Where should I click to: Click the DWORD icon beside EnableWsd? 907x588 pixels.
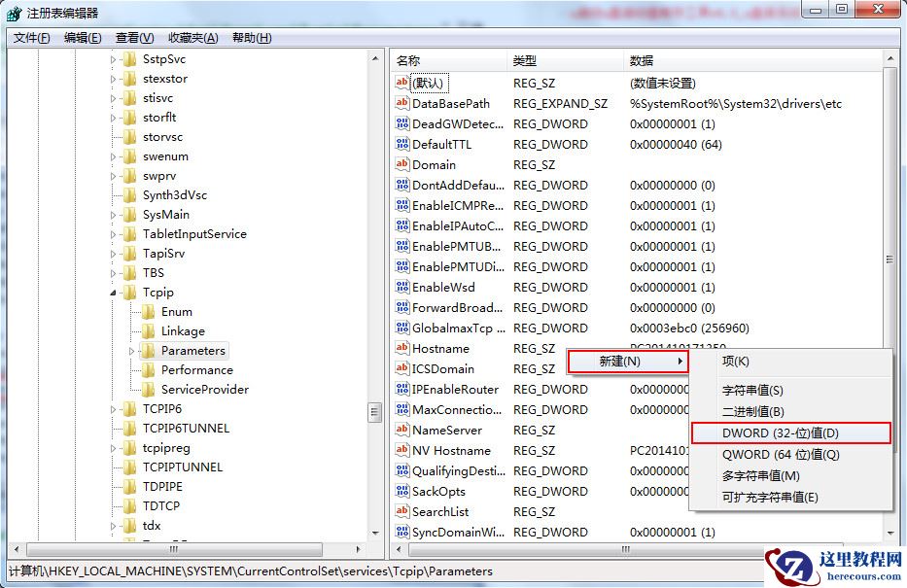402,287
